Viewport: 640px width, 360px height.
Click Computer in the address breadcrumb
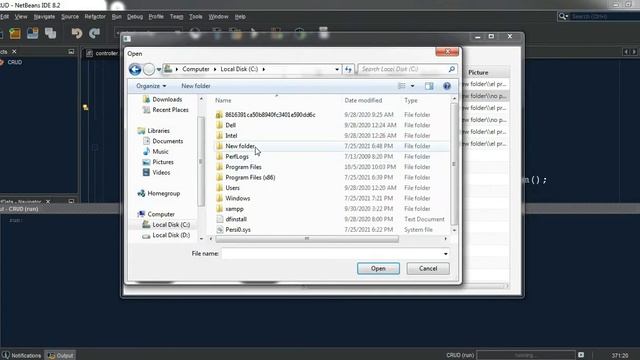click(196, 69)
